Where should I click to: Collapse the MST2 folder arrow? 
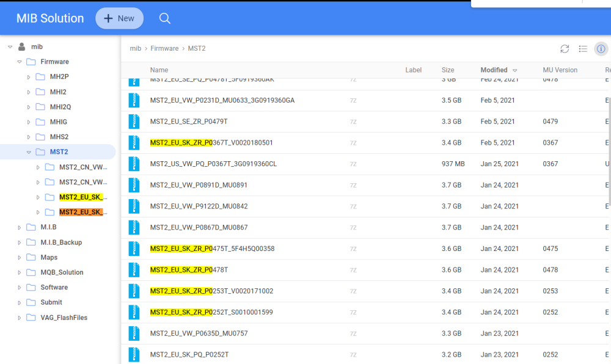click(29, 152)
